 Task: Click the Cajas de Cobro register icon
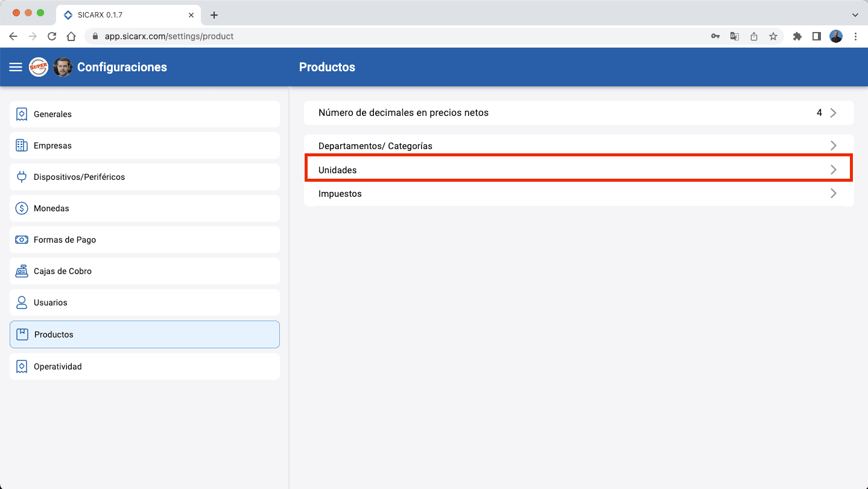[x=22, y=270]
